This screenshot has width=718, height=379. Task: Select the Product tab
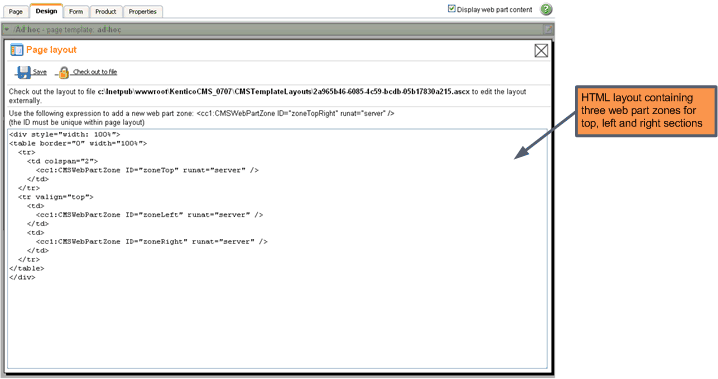point(106,11)
